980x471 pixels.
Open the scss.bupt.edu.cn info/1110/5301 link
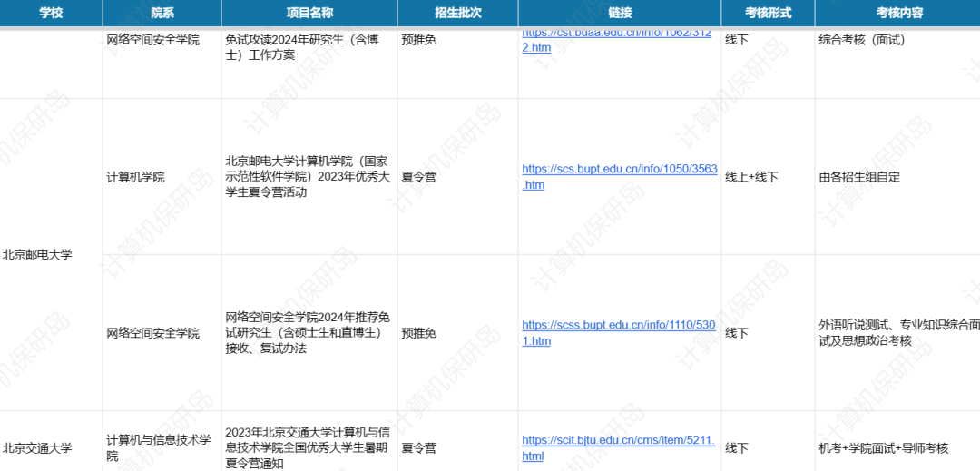click(618, 333)
